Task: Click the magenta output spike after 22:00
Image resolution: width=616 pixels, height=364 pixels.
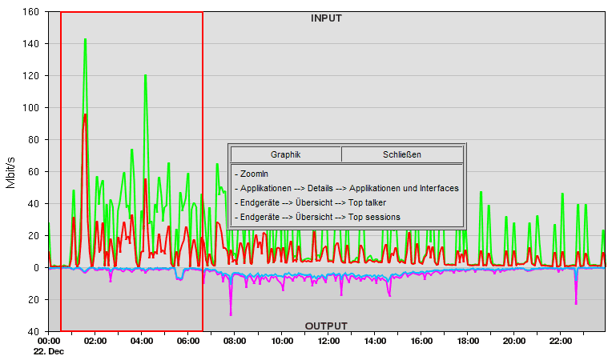Action: (x=576, y=302)
